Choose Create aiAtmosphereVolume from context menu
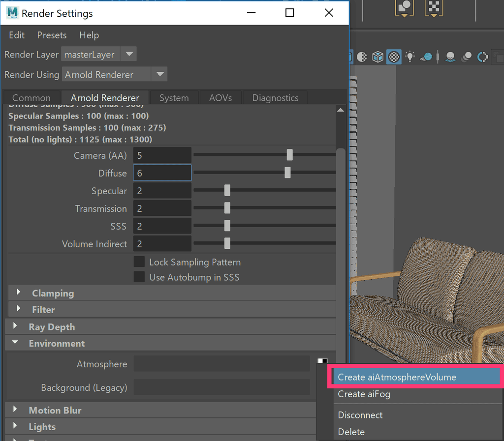504x441 pixels. pyautogui.click(x=416, y=377)
